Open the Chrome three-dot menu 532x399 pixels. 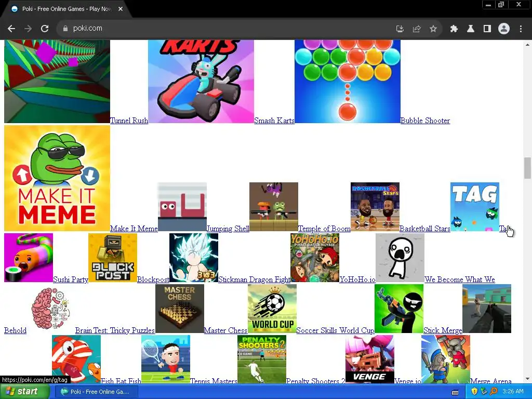click(x=521, y=29)
